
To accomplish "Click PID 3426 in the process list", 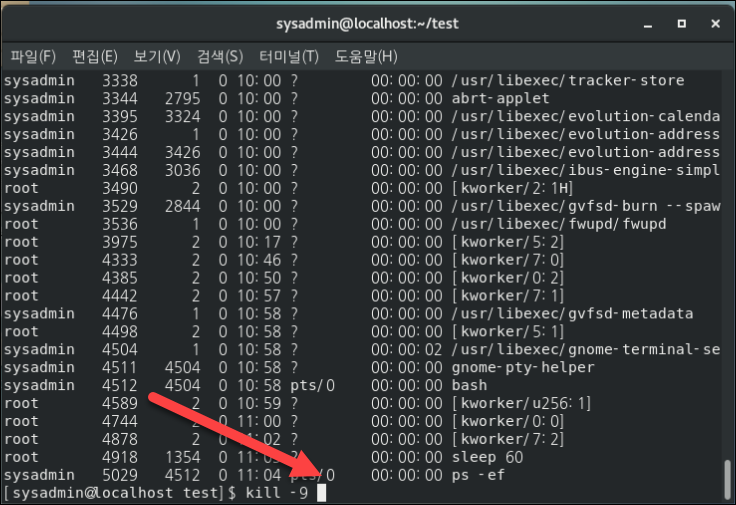I will (x=120, y=134).
